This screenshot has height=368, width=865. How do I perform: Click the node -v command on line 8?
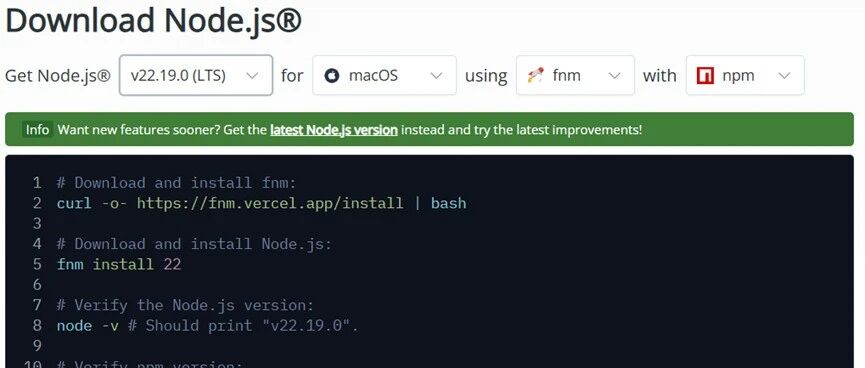pyautogui.click(x=87, y=326)
